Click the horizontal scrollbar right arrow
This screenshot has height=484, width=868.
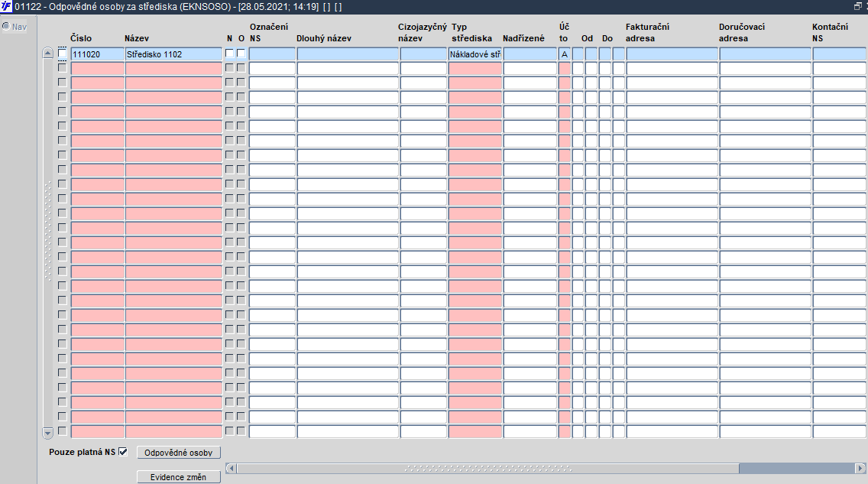pyautogui.click(x=860, y=468)
